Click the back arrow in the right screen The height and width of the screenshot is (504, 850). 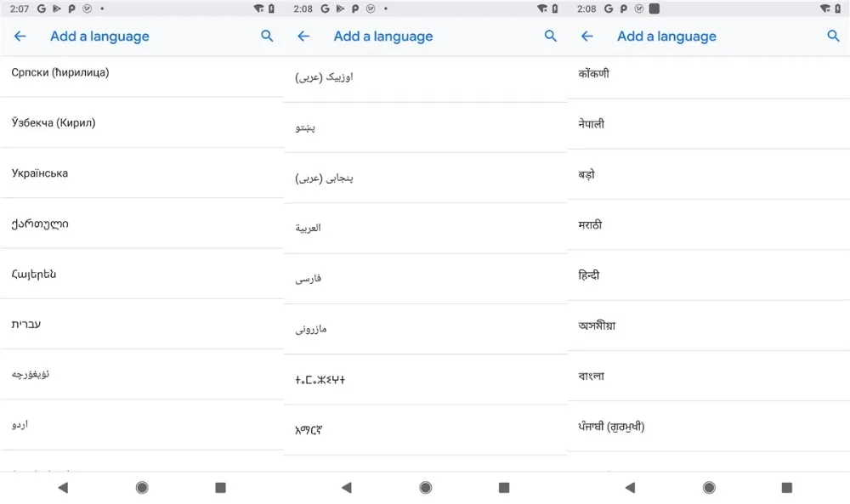click(x=587, y=37)
